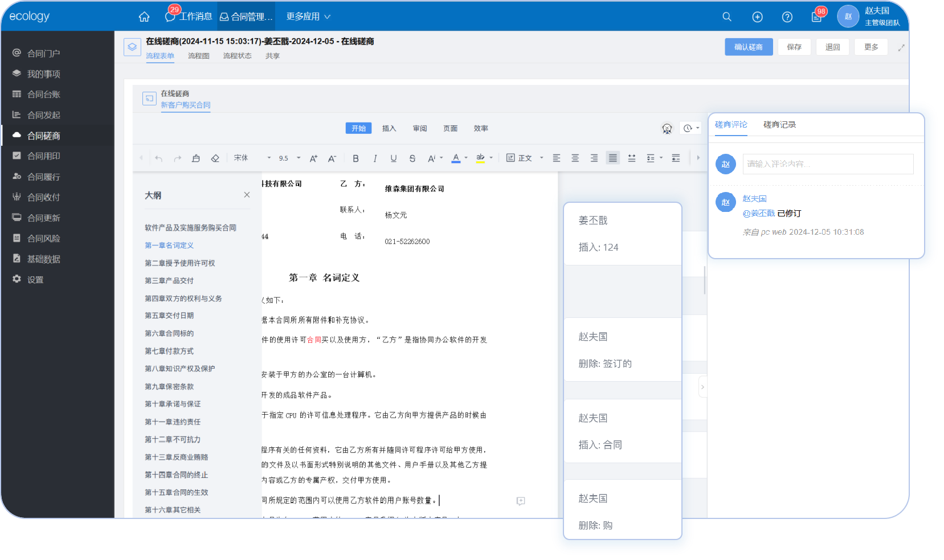Image resolution: width=944 pixels, height=560 pixels.
Task: Click the comment input field
Action: [x=828, y=164]
